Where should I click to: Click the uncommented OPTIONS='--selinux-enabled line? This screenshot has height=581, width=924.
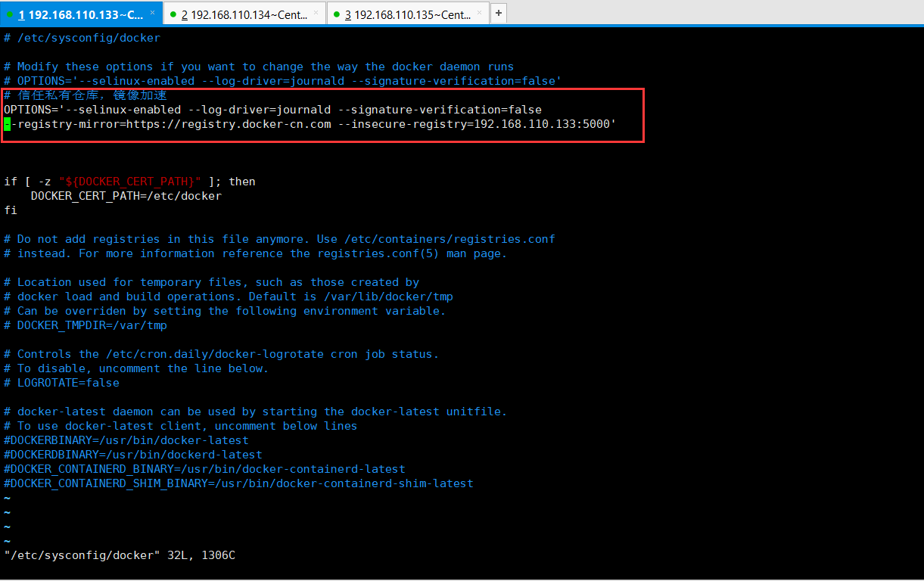pos(273,110)
